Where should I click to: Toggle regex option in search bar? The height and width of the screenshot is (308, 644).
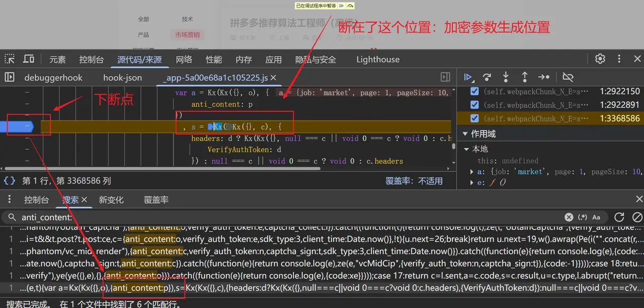pos(583,217)
